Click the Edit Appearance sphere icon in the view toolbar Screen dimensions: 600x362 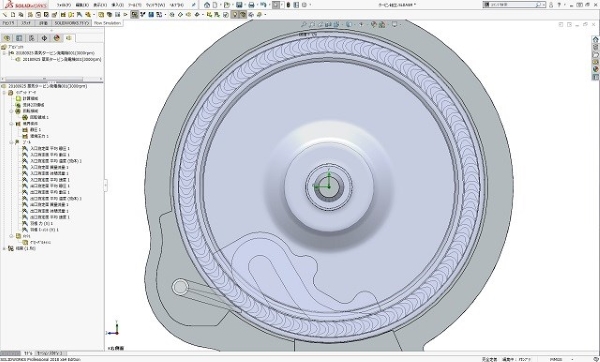(373, 24)
